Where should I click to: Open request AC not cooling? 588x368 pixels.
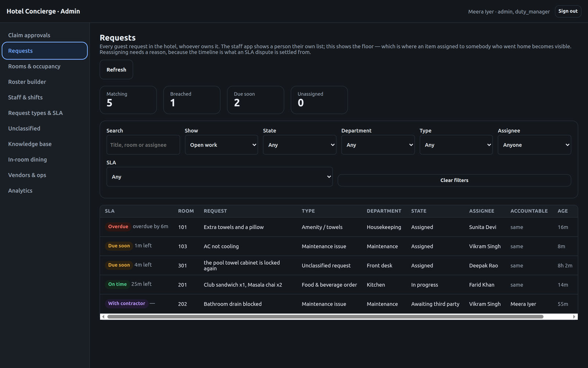221,246
